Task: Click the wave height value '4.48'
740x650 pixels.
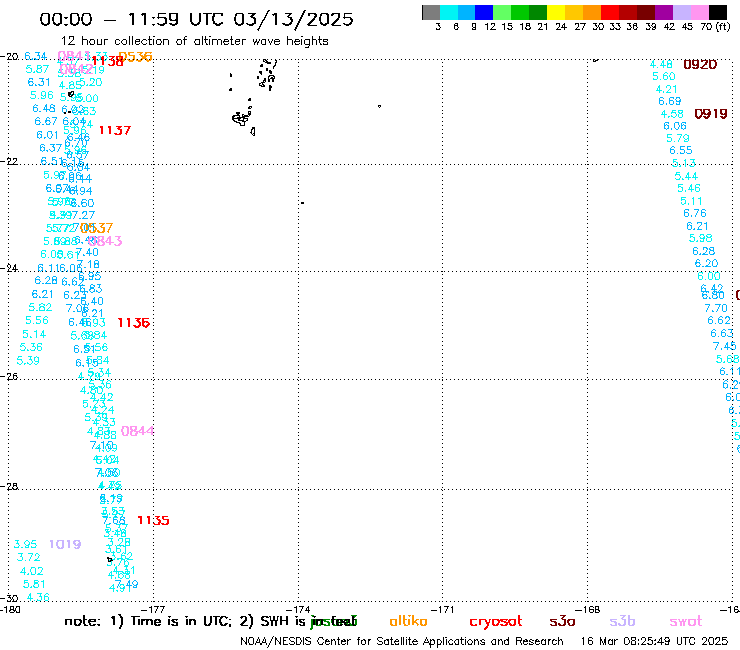Action: tap(661, 64)
